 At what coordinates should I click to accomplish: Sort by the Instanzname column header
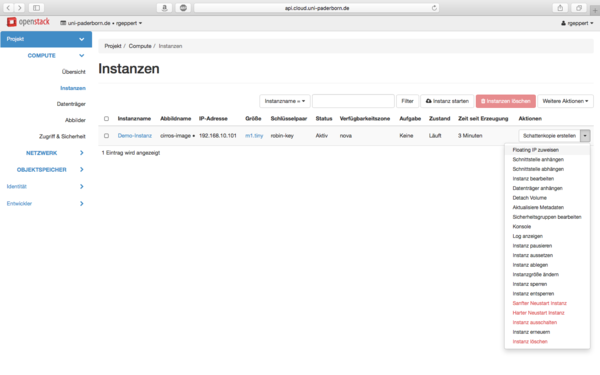pyautogui.click(x=134, y=119)
